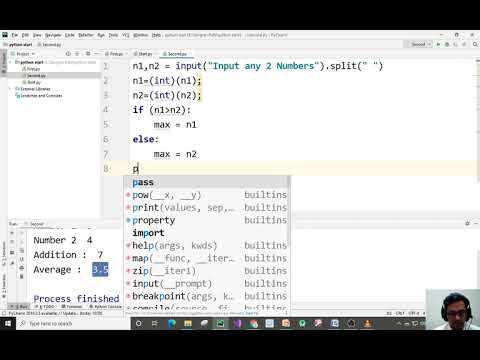Click the highlighted 3.5 value in run output
The height and width of the screenshot is (360, 480).
point(100,269)
